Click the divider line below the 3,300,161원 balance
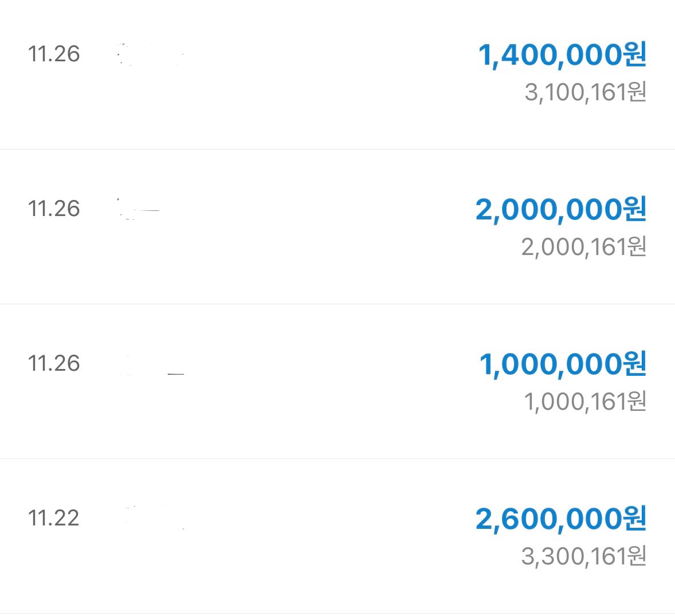This screenshot has width=675, height=616. 337,613
